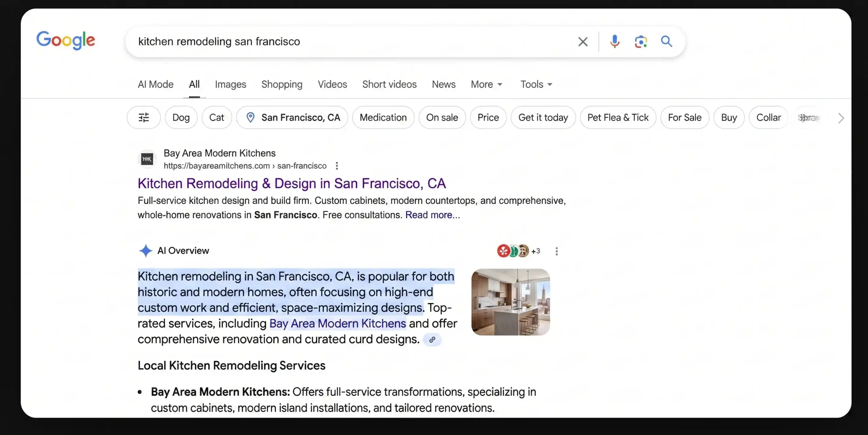Image resolution: width=868 pixels, height=435 pixels.
Task: Click the bold Bay Area Modern Kitchens bullet
Action: tap(220, 392)
